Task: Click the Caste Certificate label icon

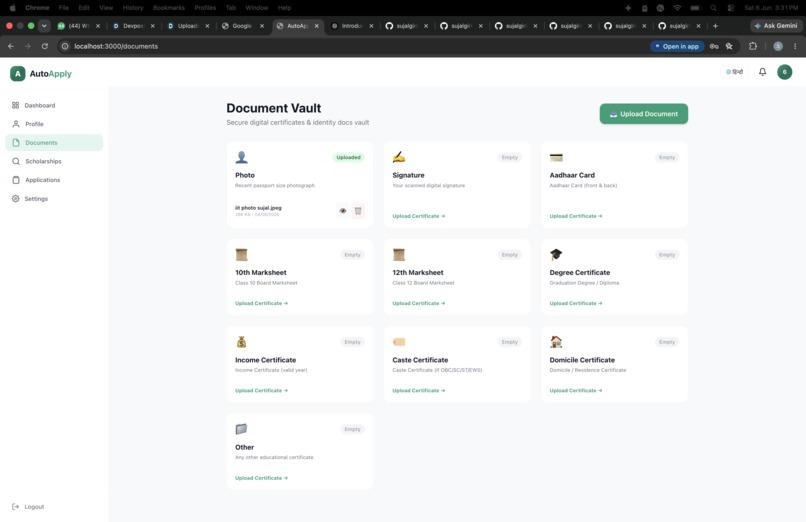Action: (x=399, y=342)
